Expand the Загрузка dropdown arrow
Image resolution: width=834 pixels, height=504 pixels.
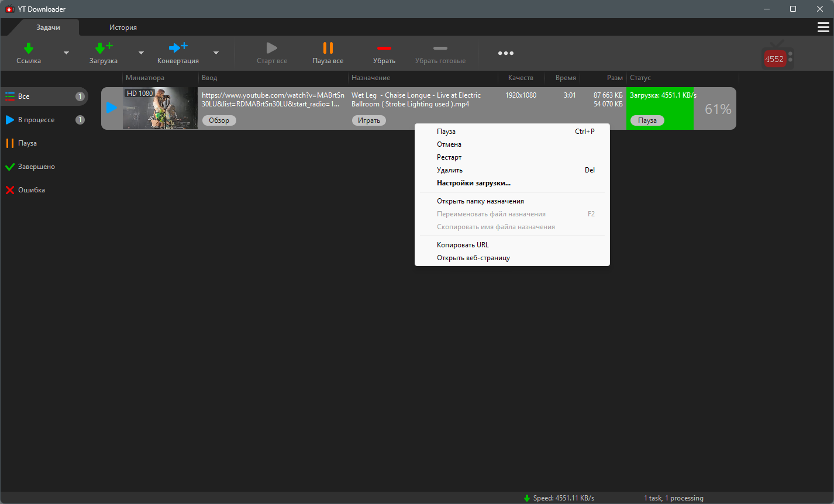(141, 53)
